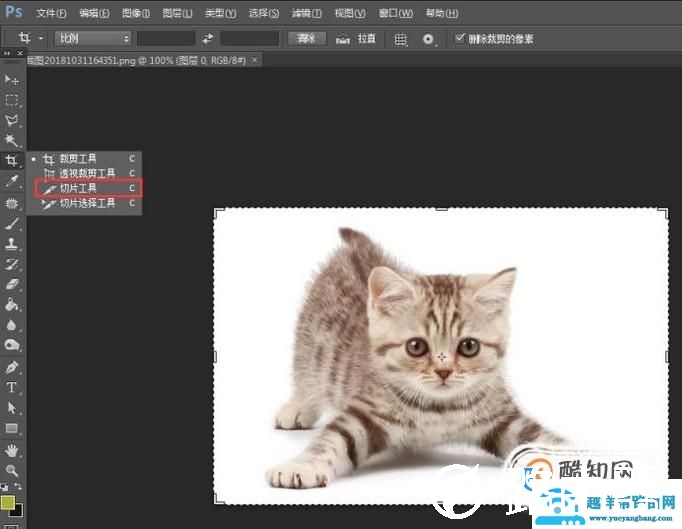Toggle 删除裁剪的像素 checkbox
682x529 pixels.
[459, 38]
